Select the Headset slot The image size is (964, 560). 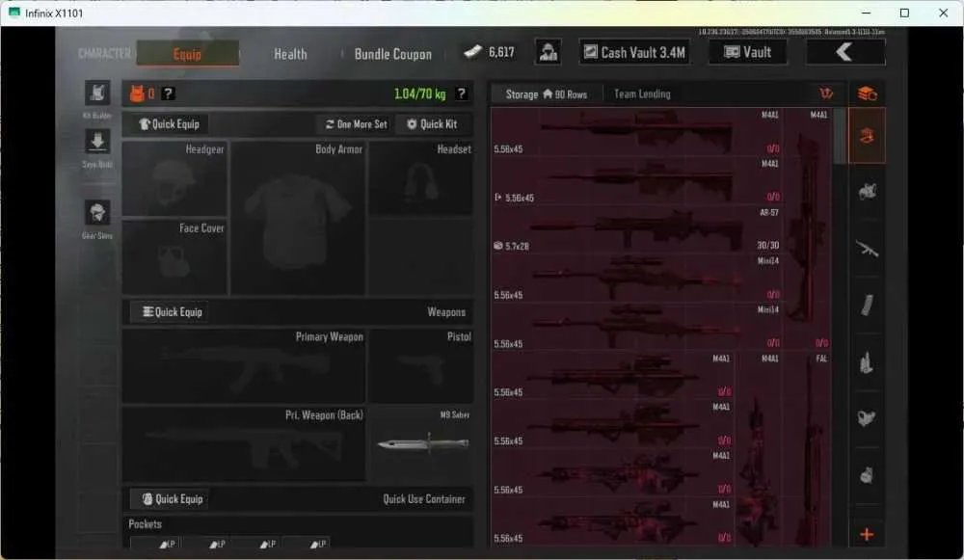pos(420,178)
